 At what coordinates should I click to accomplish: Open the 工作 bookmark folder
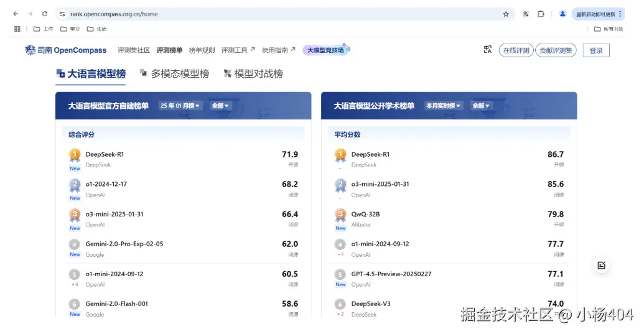point(43,29)
